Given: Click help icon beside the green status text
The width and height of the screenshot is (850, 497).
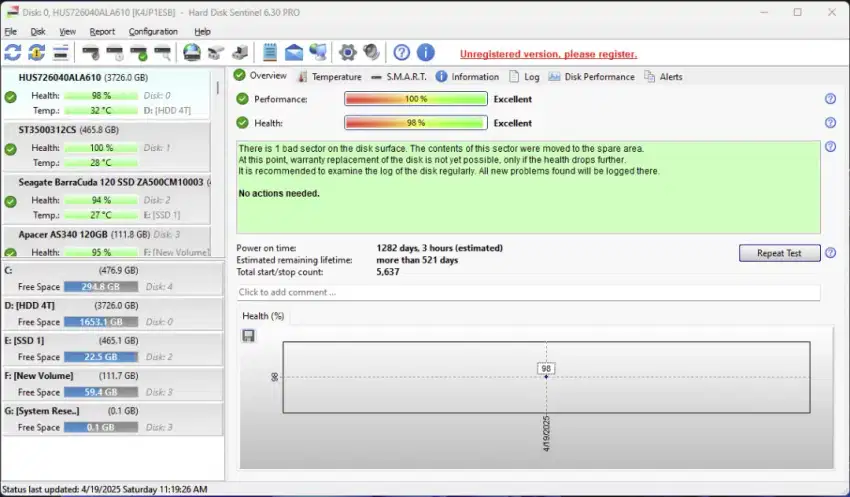Looking at the screenshot, I should [830, 146].
